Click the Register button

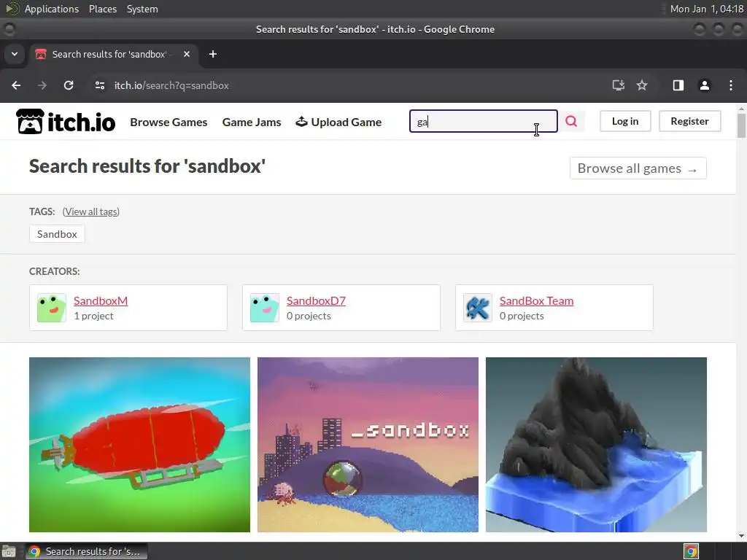pyautogui.click(x=690, y=121)
